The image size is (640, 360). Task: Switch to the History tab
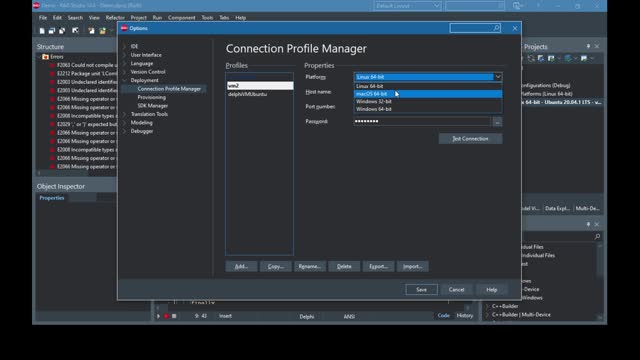coord(464,316)
